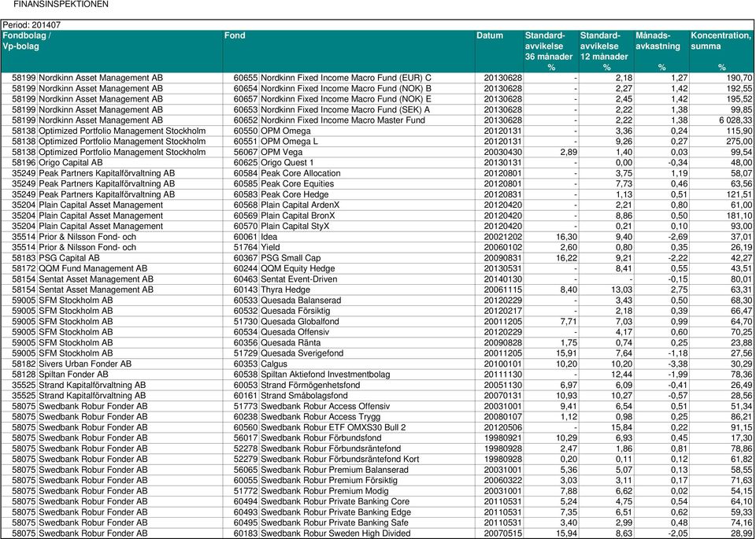This screenshot has height=539, width=756.
Task: Select 'Nordkinn Fixed Income Macro Master Fund'
Action: point(343,120)
